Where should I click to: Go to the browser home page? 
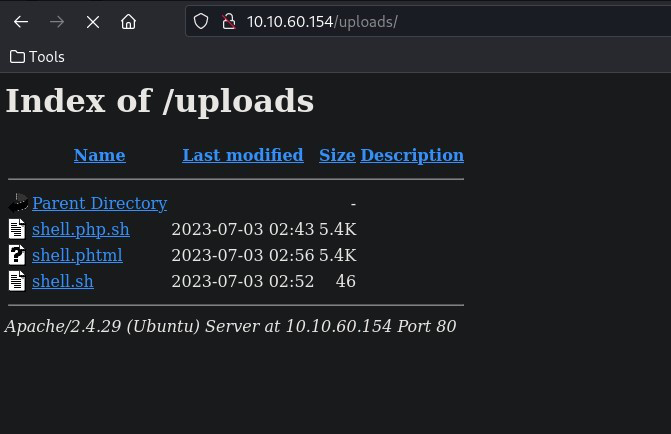[128, 21]
